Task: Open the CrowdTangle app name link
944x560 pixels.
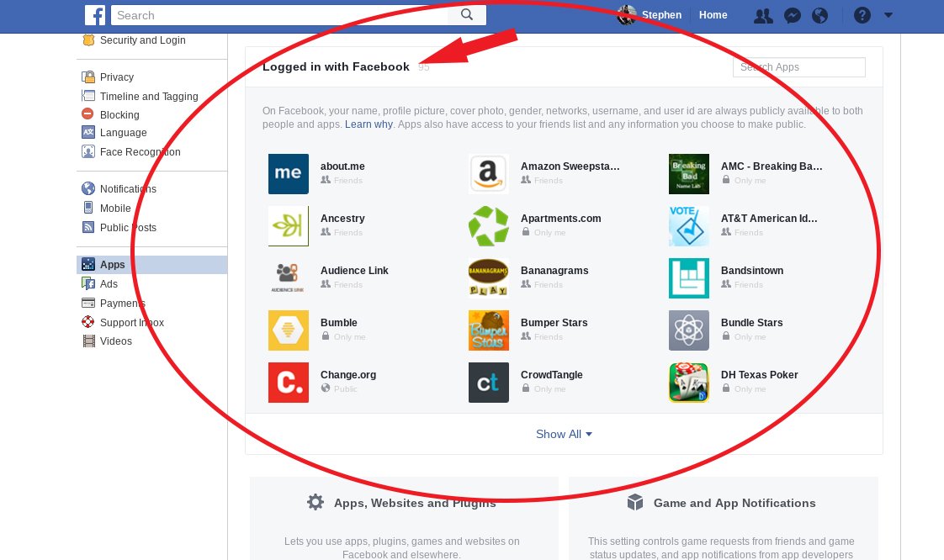Action: coord(551,375)
